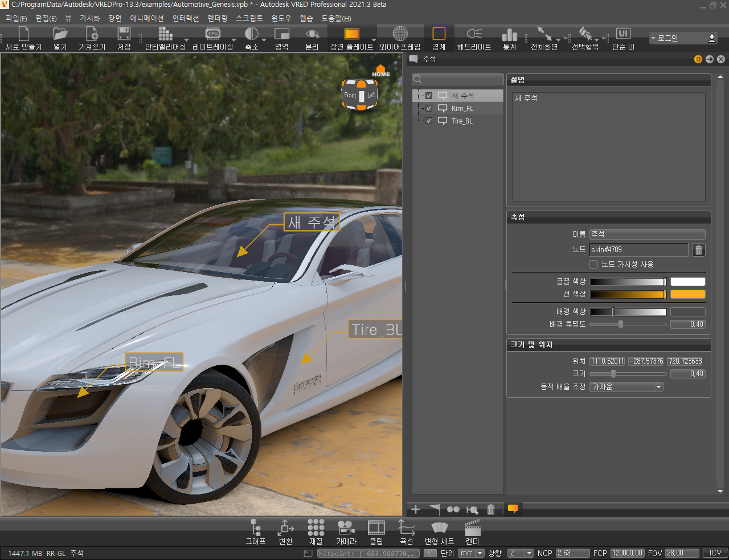
Task: Add new annotation with plus icon
Action: click(x=416, y=509)
